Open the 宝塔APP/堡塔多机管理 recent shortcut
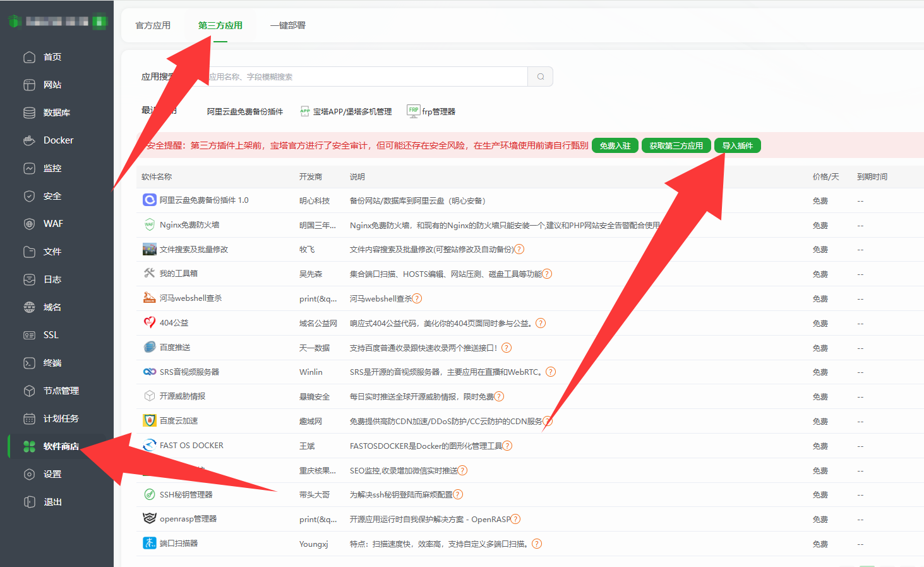This screenshot has width=924, height=567. 352,111
